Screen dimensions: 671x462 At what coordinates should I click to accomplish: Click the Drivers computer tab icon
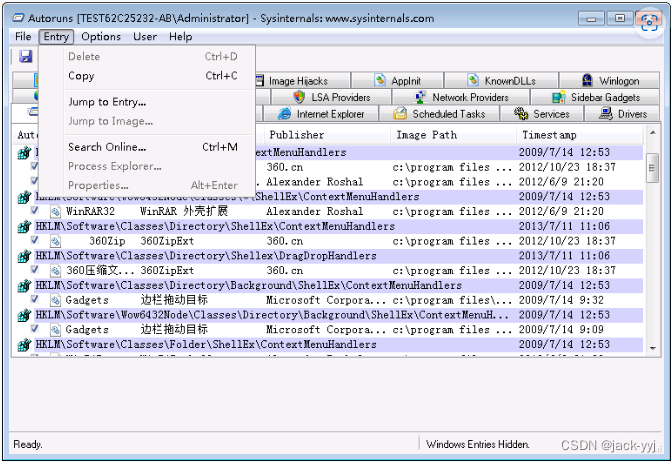click(606, 113)
